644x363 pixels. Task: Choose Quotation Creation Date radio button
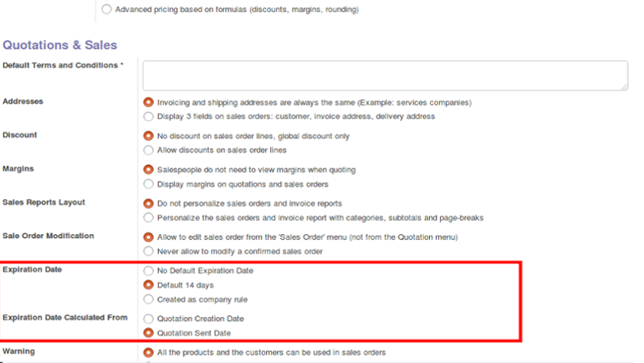[148, 319]
